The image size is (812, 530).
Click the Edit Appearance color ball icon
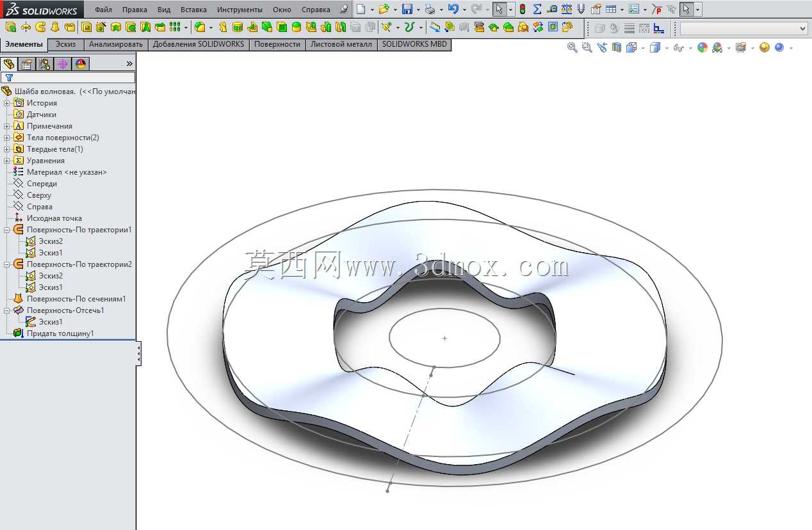point(702,47)
